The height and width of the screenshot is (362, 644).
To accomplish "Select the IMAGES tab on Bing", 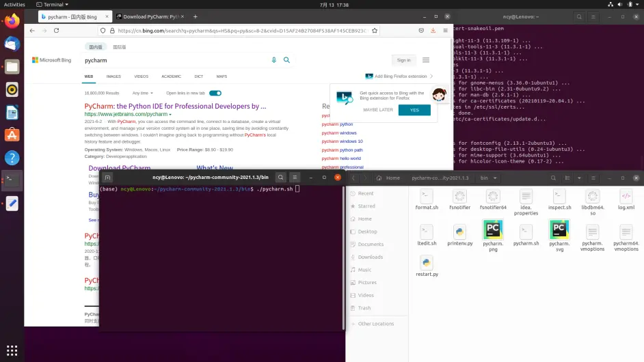I will pos(113,76).
